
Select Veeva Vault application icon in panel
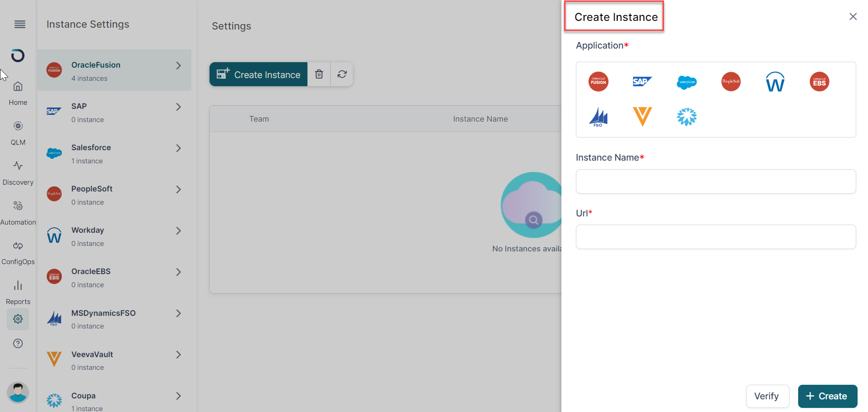point(642,117)
